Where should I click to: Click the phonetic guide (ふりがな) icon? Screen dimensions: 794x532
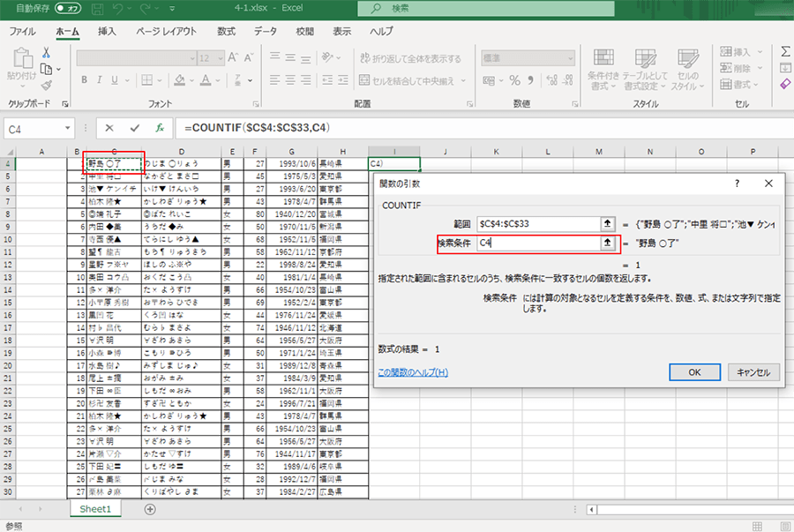pos(237,80)
